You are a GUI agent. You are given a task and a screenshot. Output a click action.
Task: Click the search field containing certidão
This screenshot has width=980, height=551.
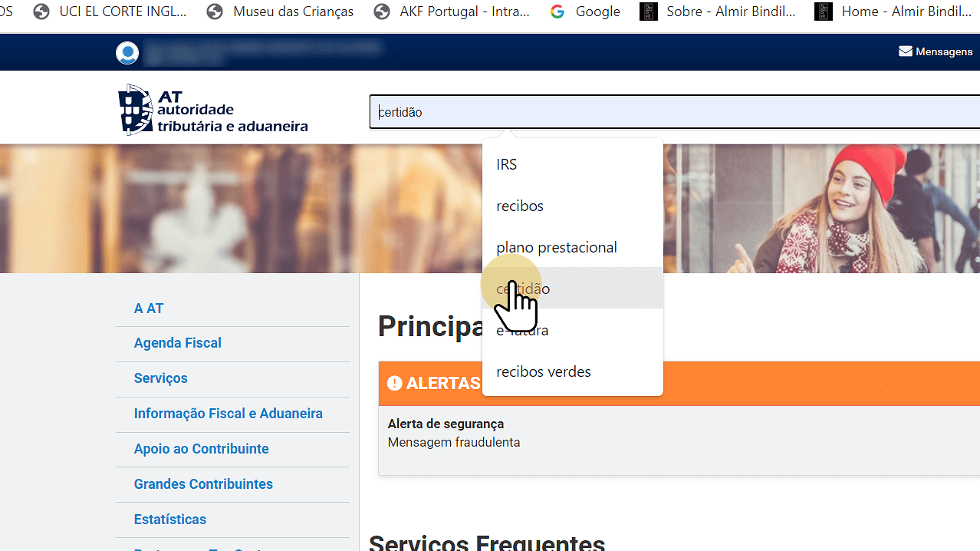(x=675, y=112)
